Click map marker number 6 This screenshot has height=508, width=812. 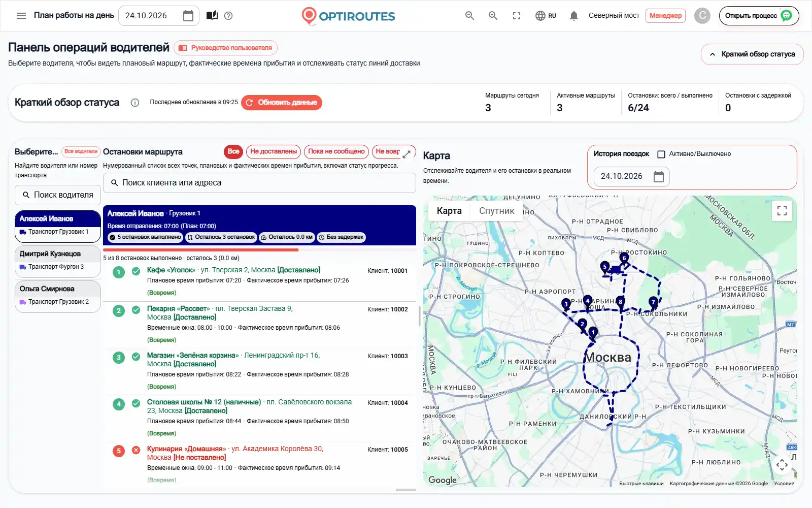click(624, 259)
